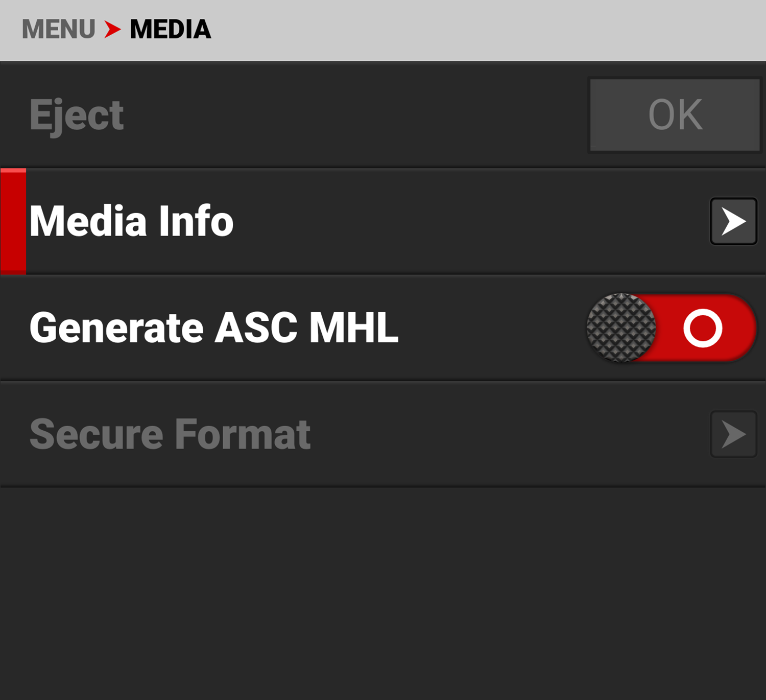This screenshot has height=700, width=766.
Task: Expand Secure Format with its arrow button
Action: [733, 434]
